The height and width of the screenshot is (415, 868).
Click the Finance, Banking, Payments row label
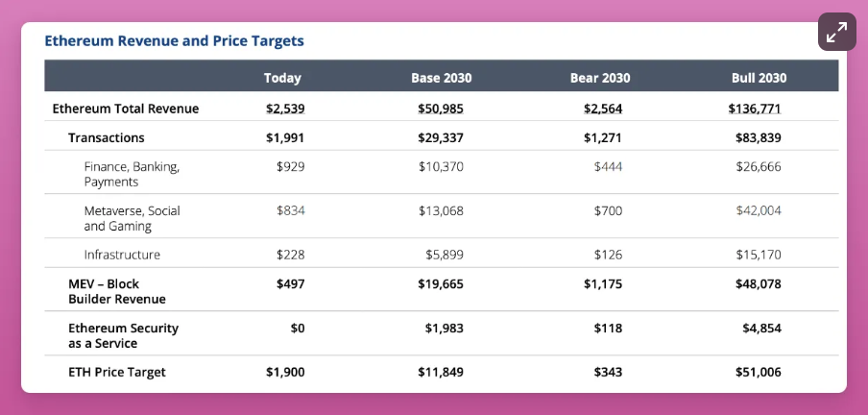click(132, 173)
